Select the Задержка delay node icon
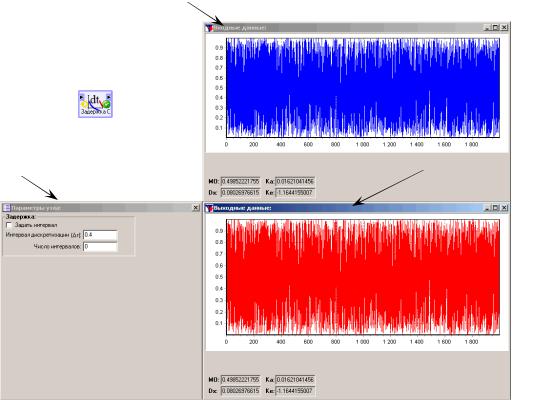Screen dimensions: 552x400 (95, 104)
